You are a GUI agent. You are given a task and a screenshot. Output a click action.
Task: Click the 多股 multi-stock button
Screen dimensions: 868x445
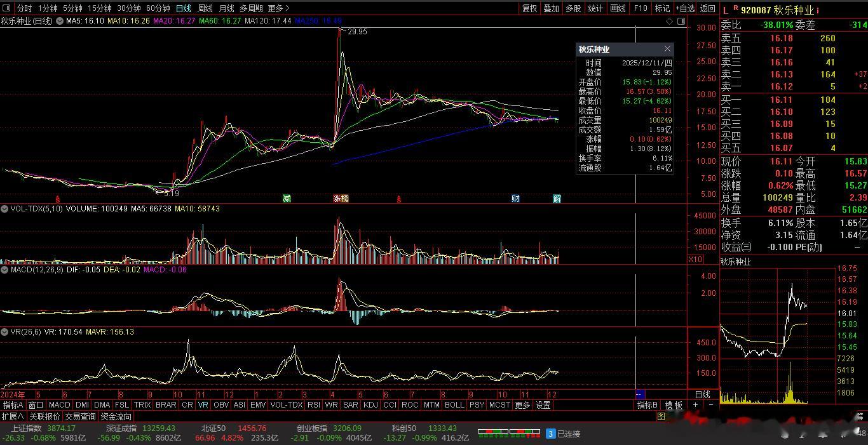(x=573, y=8)
